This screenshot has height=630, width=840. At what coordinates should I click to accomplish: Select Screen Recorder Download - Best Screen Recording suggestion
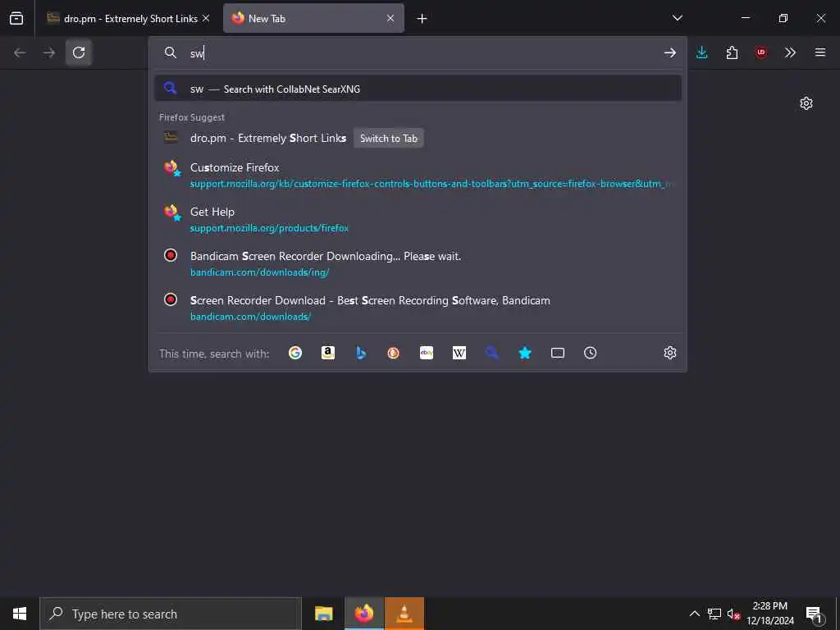(418, 308)
